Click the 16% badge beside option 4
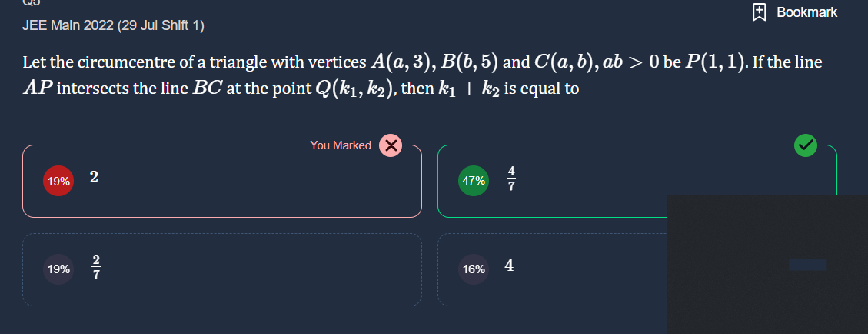Image resolution: width=868 pixels, height=334 pixels. [x=474, y=269]
